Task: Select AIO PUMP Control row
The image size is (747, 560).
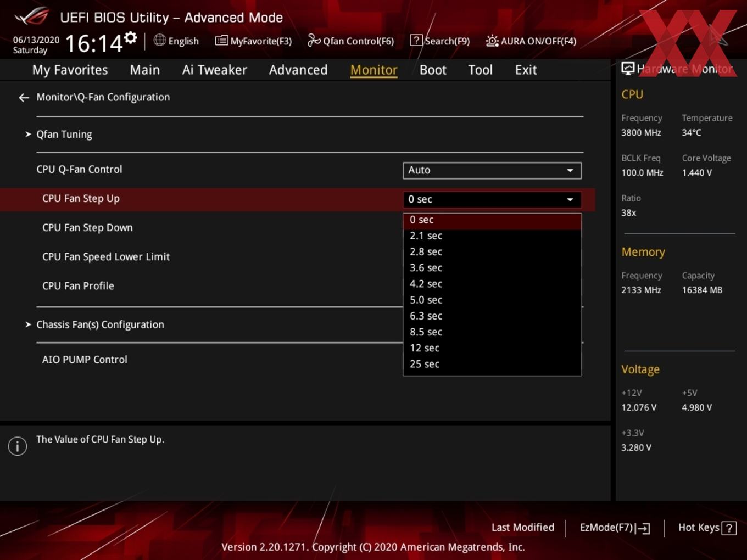Action: click(85, 360)
